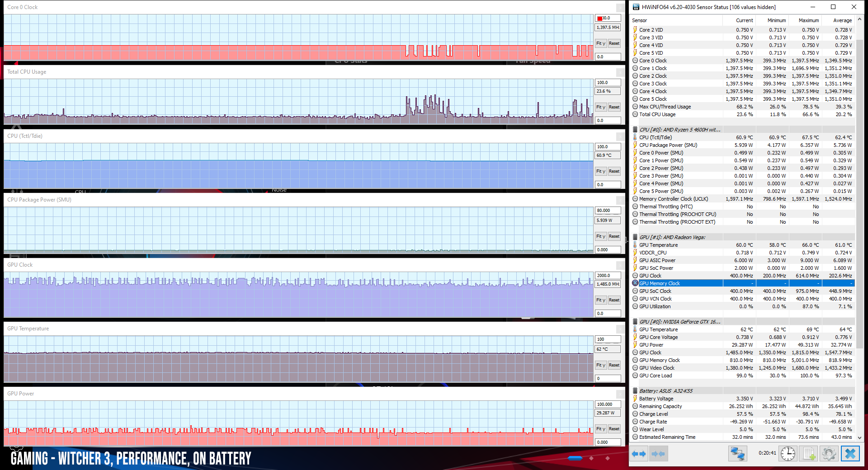Click Fit y in Core 0 Clock graph
Screen dimensions: 868x470
coord(601,43)
